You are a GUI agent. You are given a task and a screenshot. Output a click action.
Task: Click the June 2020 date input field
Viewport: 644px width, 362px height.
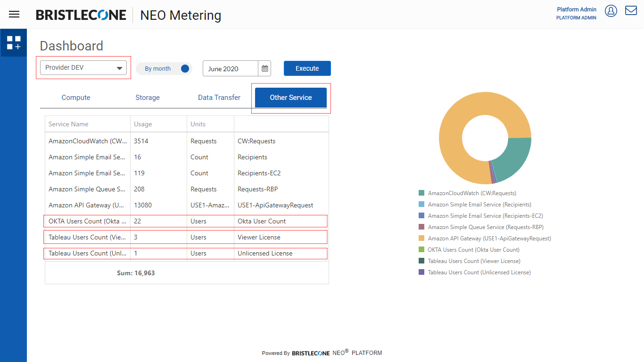tap(230, 69)
